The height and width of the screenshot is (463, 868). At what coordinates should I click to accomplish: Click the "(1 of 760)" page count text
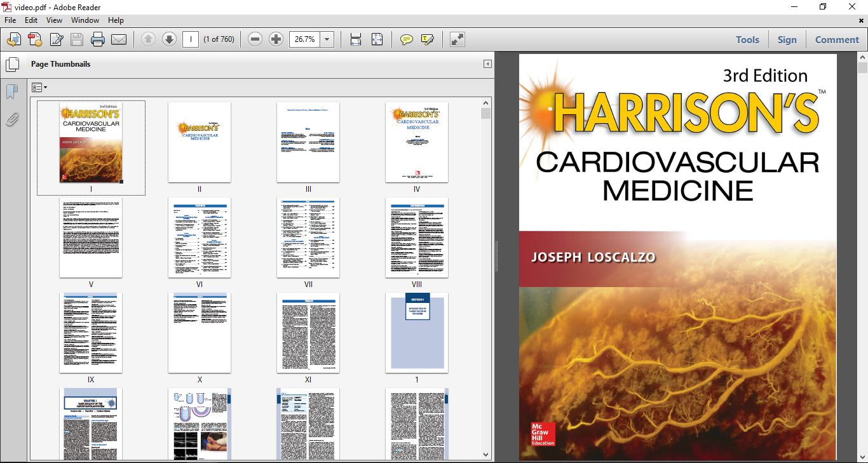pos(219,39)
